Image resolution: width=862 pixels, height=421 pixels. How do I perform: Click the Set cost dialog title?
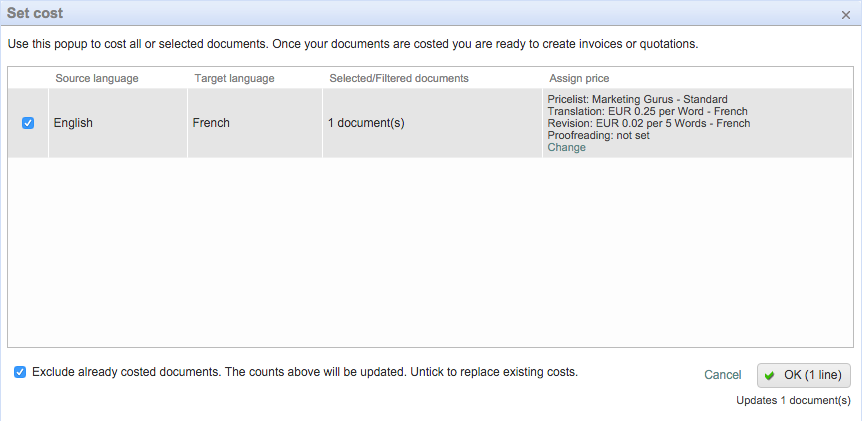coord(37,13)
